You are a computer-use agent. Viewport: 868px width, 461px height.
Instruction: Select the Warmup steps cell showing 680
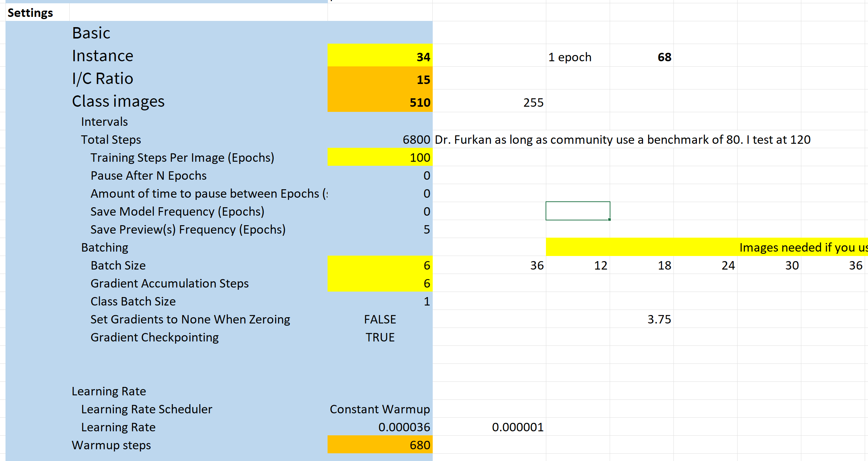click(x=380, y=445)
